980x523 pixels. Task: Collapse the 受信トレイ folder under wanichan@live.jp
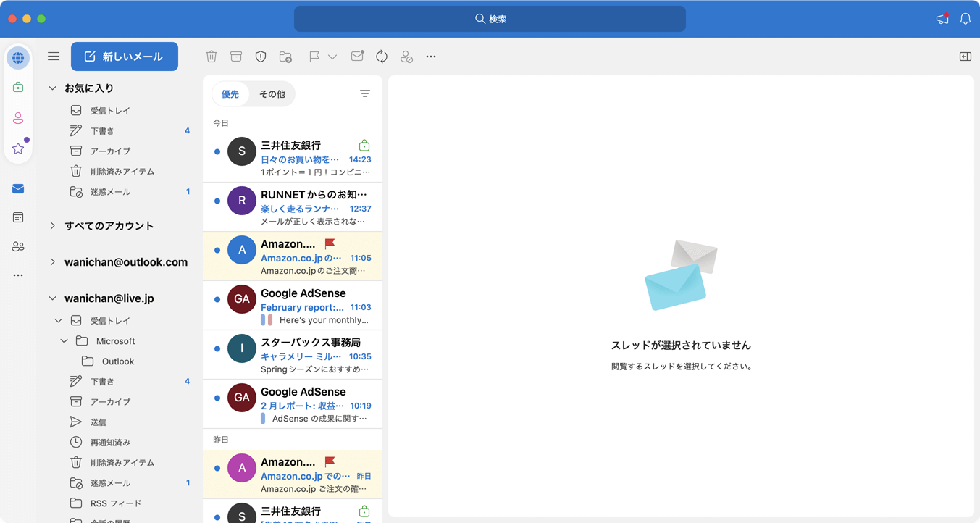[x=59, y=321]
